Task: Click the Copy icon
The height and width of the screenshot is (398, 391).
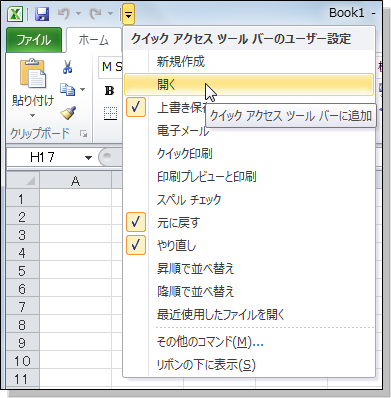Action: pyautogui.click(x=68, y=89)
